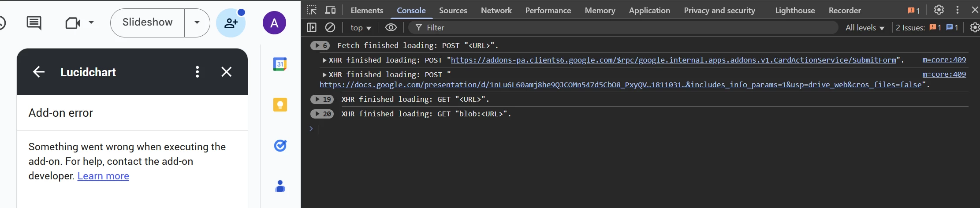Open the 2 Issues summary link
Image resolution: width=980 pixels, height=208 pixels.
tap(928, 28)
